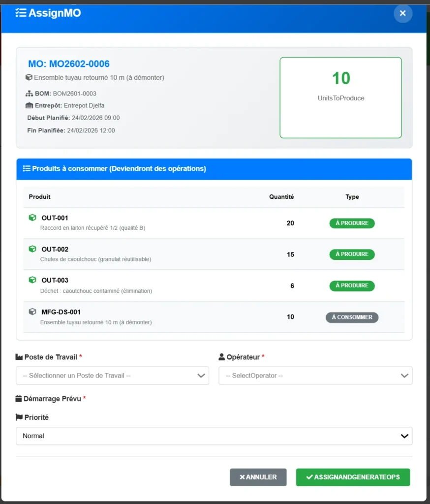Close the AssignMO dialog with X
Viewport: 430px width, 504px height.
coord(402,13)
